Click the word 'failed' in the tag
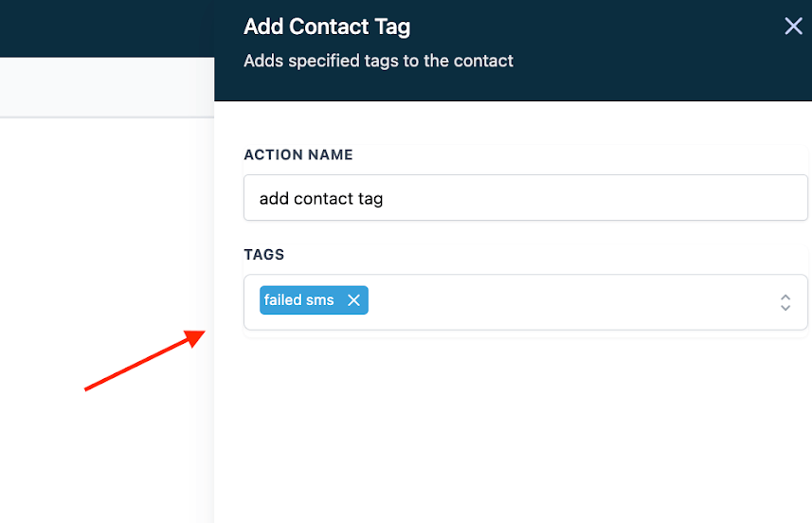The image size is (812, 523). pyautogui.click(x=281, y=300)
